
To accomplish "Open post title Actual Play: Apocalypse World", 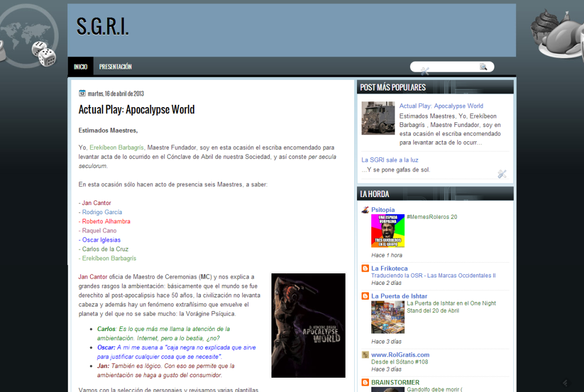I will 136,110.
